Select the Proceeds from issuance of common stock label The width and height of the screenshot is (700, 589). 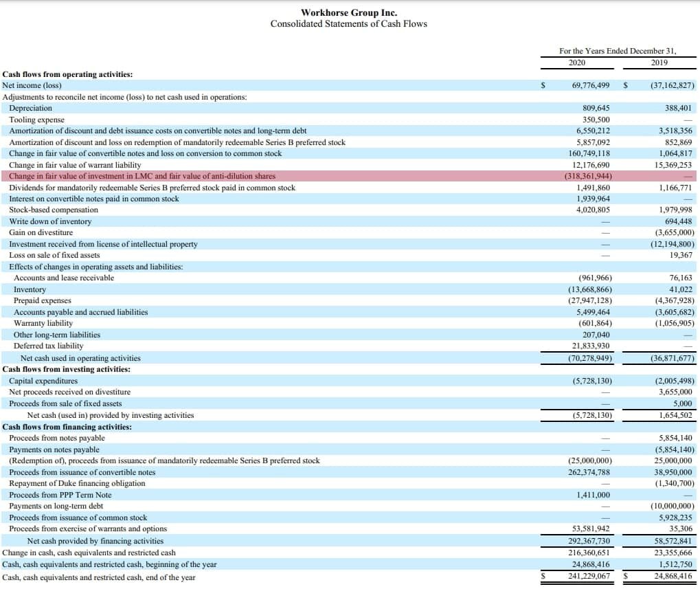point(78,518)
